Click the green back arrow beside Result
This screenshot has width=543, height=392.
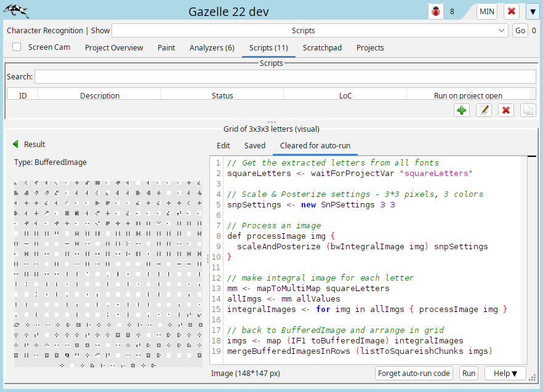[15, 144]
